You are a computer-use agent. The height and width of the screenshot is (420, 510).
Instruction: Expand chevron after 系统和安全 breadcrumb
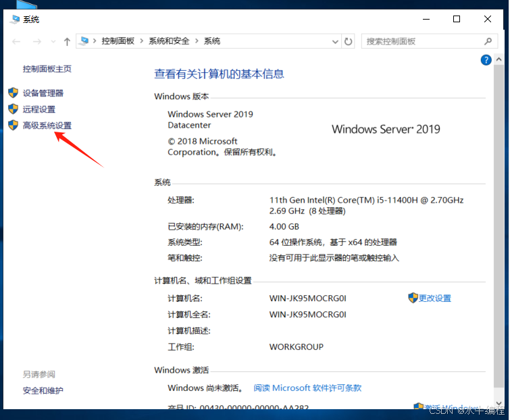click(197, 41)
